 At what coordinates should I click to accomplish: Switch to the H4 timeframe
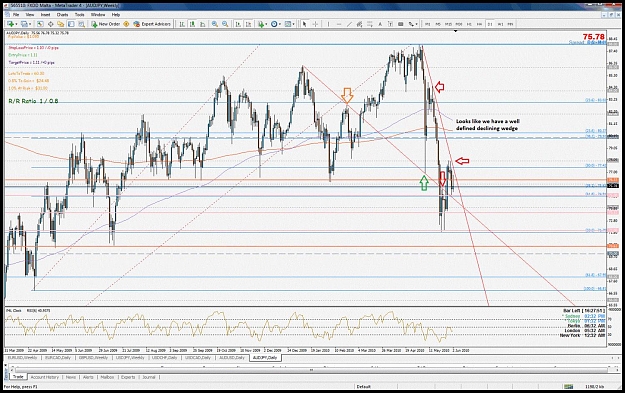[x=480, y=24]
